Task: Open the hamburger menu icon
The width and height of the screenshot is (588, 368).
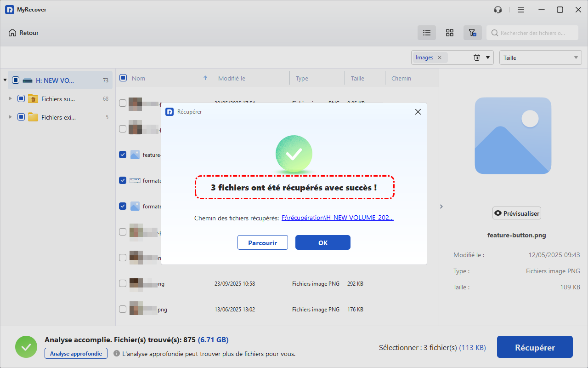Action: tap(521, 10)
